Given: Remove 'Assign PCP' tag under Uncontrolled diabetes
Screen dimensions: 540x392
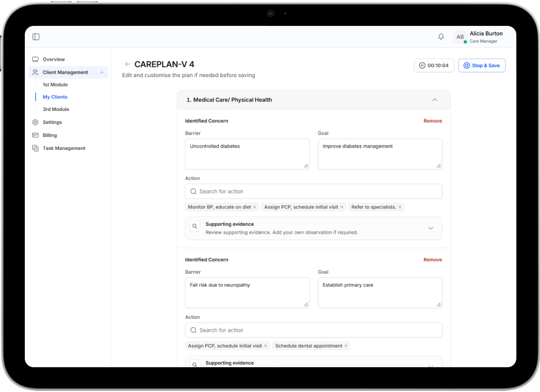Looking at the screenshot, I should (342, 207).
